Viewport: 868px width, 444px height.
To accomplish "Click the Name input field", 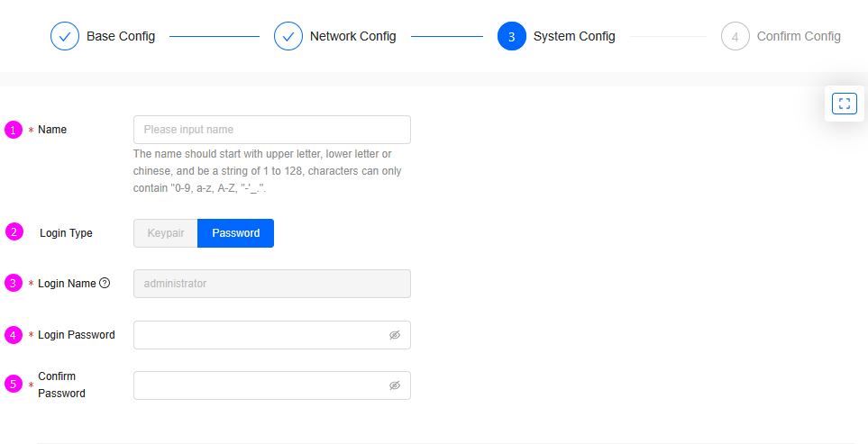I will pyautogui.click(x=272, y=130).
